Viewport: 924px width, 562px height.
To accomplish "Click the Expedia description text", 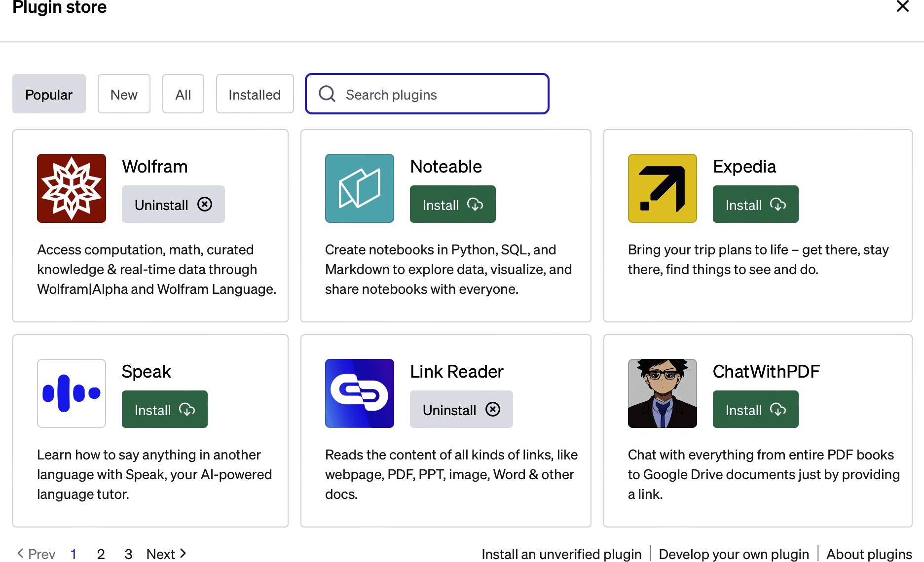I will [758, 259].
